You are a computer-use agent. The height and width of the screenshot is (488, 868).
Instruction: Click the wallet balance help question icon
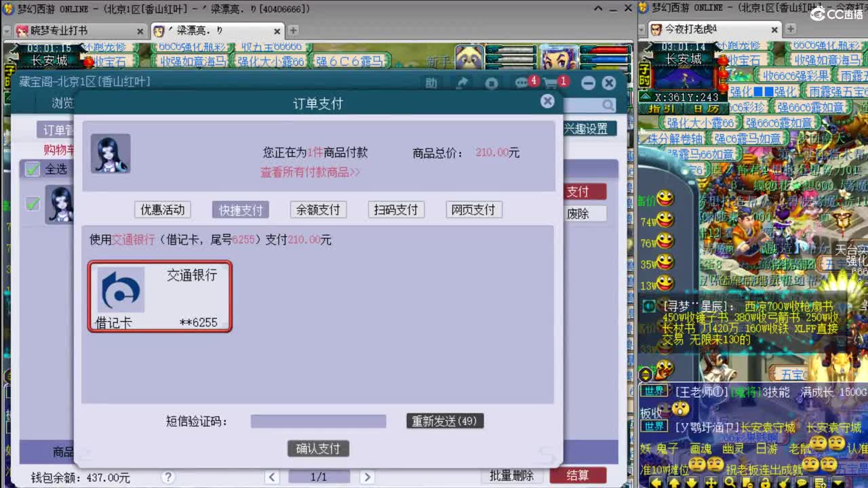pyautogui.click(x=167, y=478)
